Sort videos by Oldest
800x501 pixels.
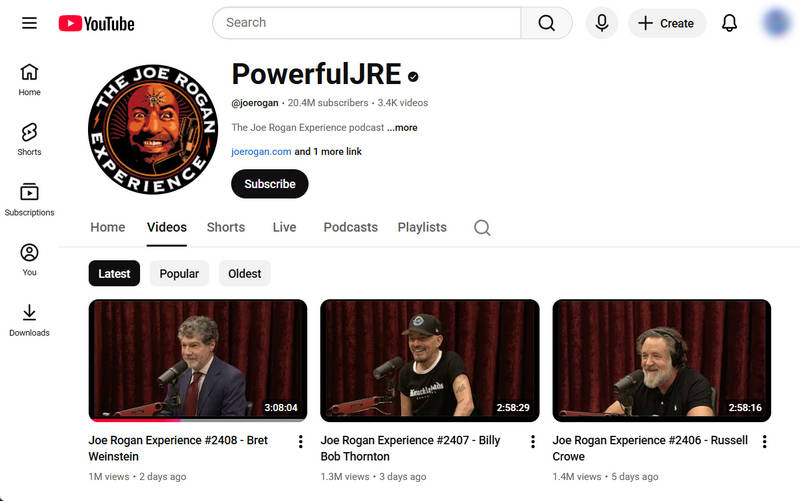[244, 273]
